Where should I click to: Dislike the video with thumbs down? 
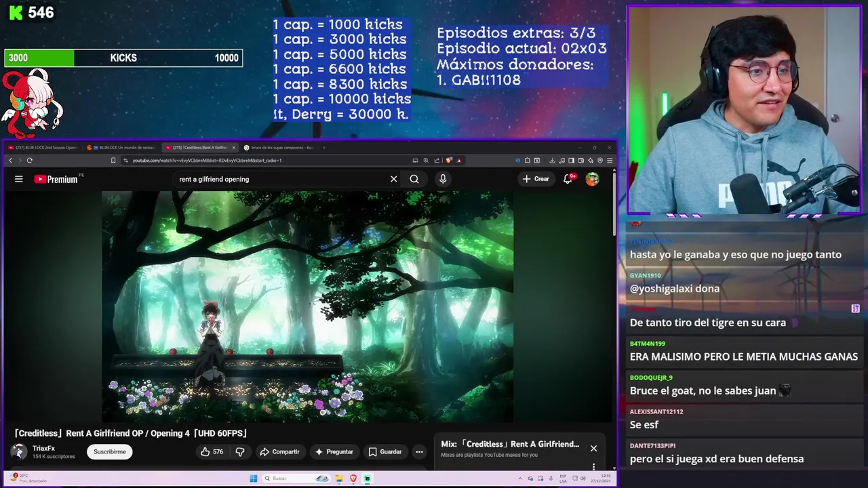click(240, 451)
